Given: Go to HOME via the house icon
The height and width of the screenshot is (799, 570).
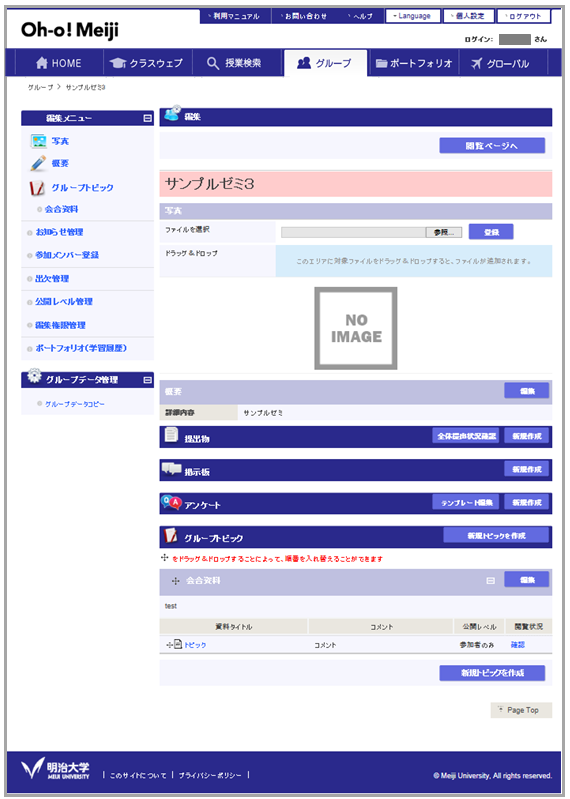Looking at the screenshot, I should pyautogui.click(x=42, y=63).
